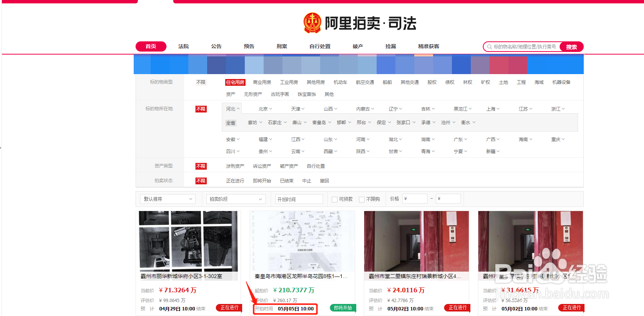Expand the 廊坊 city dropdown
Viewport: 644px width, 316px height.
[255, 123]
